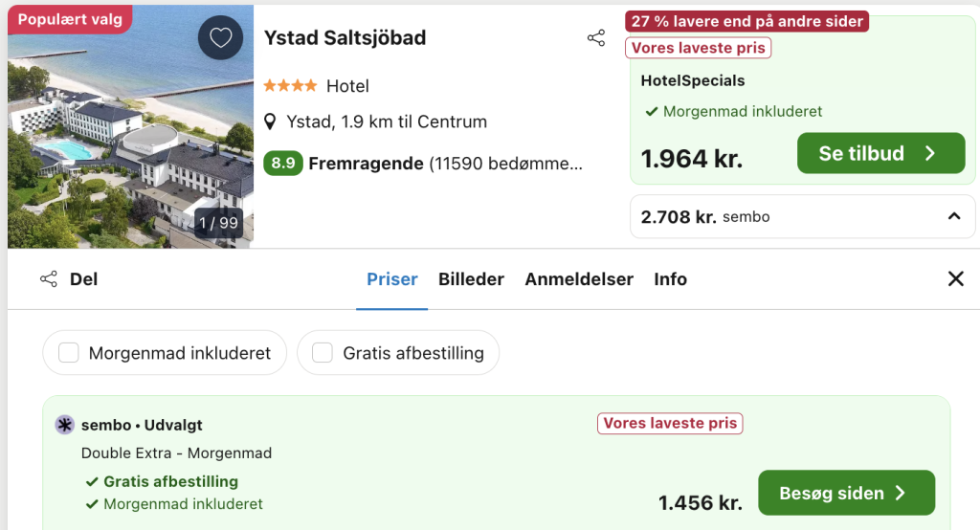Save hotel with the heart icon
The image size is (980, 530).
[x=221, y=37]
